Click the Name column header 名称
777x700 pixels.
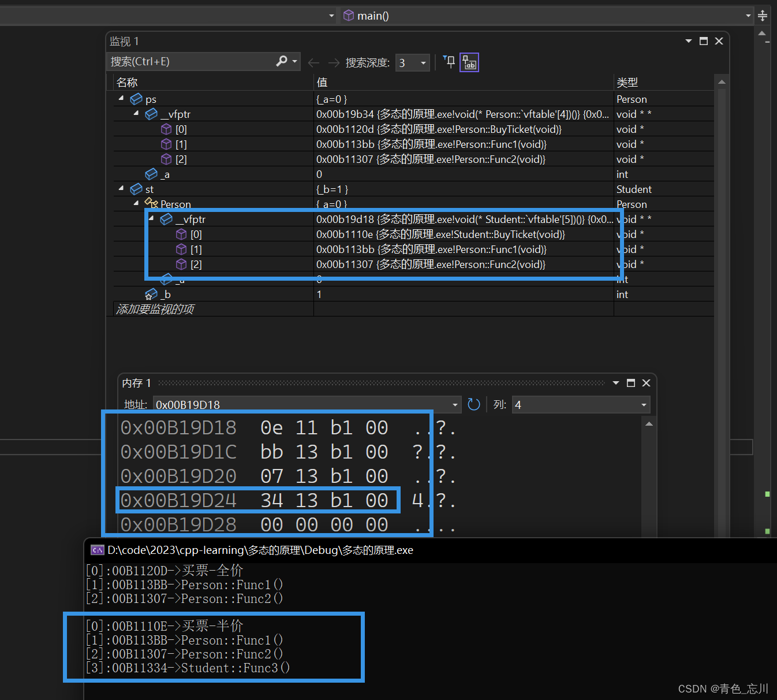[127, 83]
